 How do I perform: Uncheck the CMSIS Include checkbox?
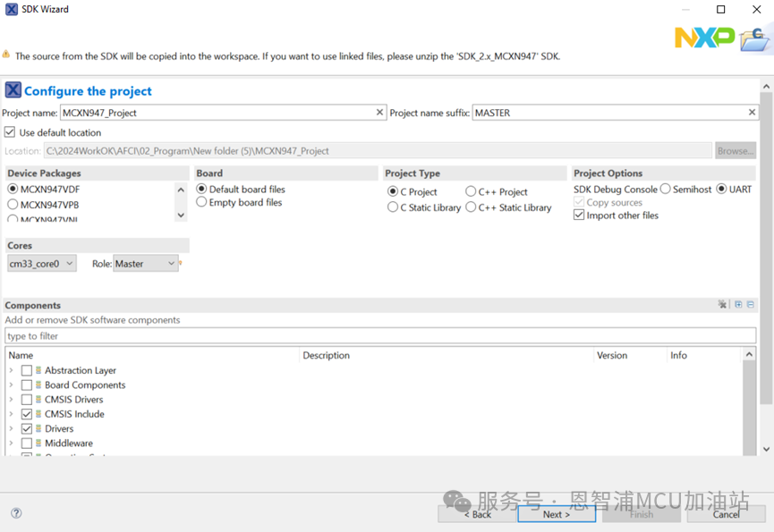[27, 414]
